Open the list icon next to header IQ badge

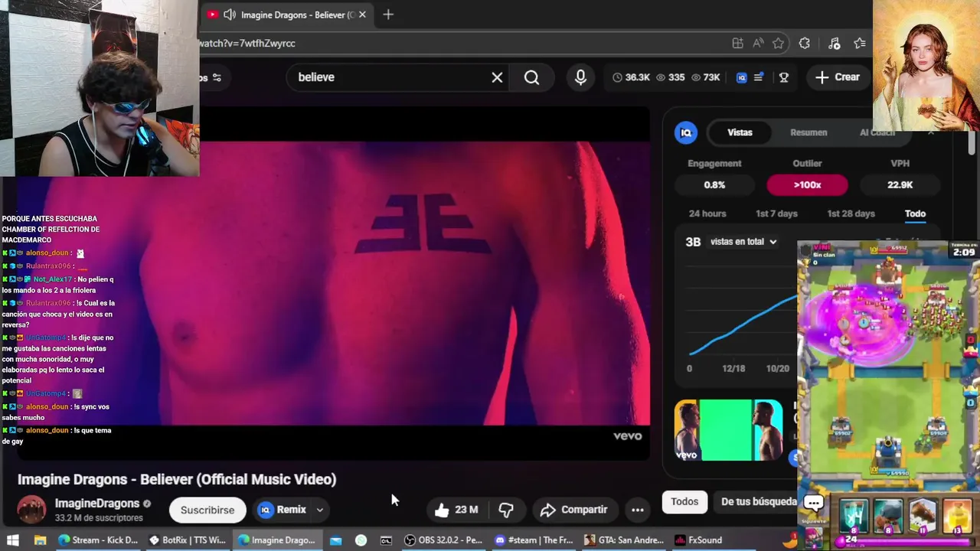click(x=759, y=77)
